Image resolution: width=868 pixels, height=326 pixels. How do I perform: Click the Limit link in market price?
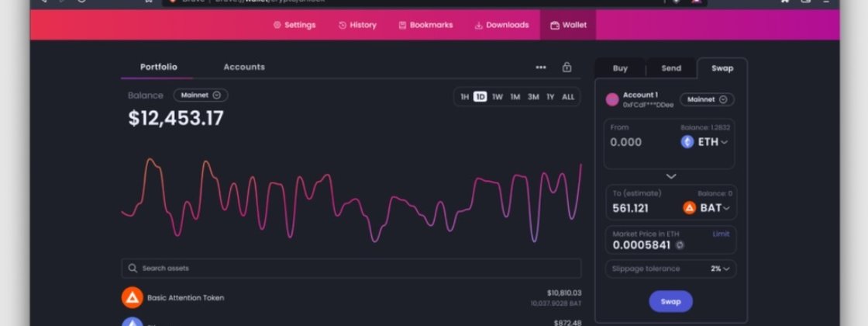721,234
